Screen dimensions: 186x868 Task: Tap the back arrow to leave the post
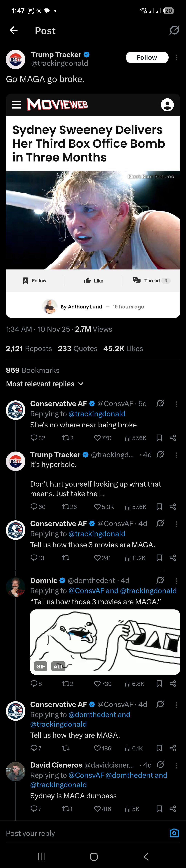(x=14, y=31)
